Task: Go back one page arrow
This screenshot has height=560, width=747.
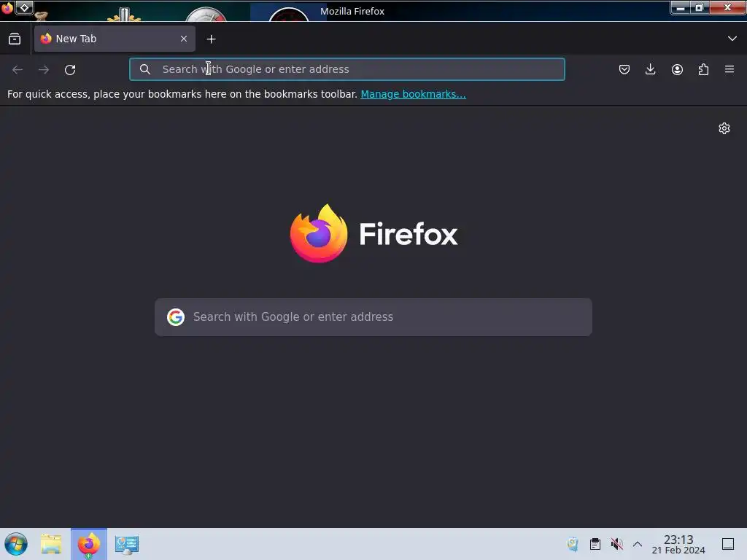Action: [x=18, y=69]
